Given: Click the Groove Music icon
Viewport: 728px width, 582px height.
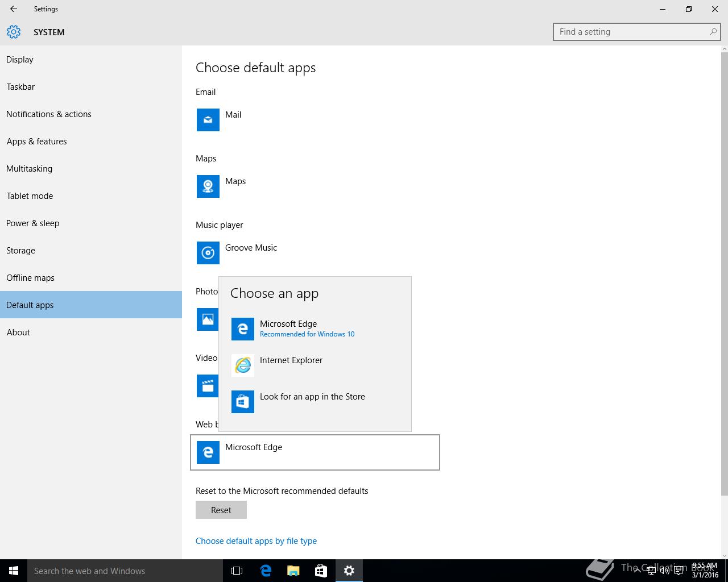Looking at the screenshot, I should (208, 253).
